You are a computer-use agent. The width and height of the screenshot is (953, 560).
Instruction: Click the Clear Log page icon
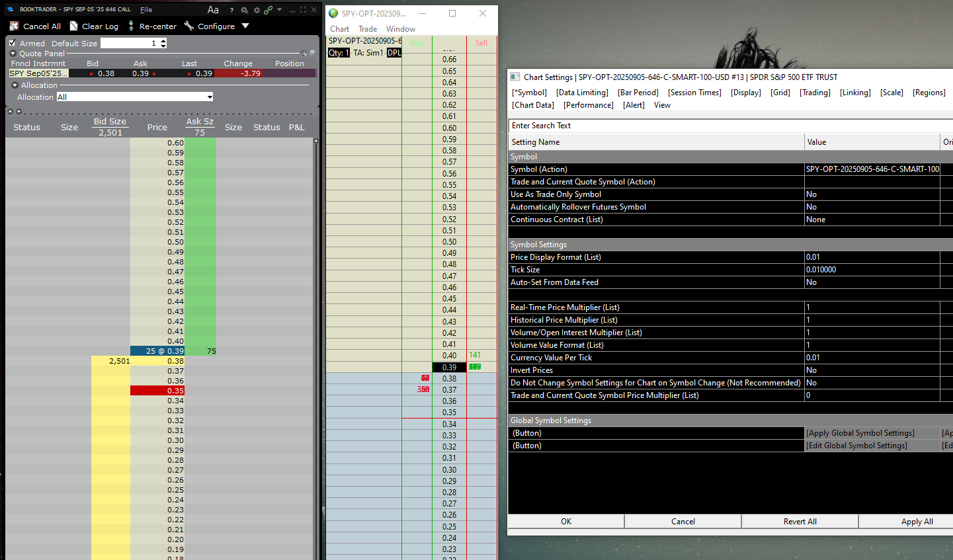tap(74, 26)
